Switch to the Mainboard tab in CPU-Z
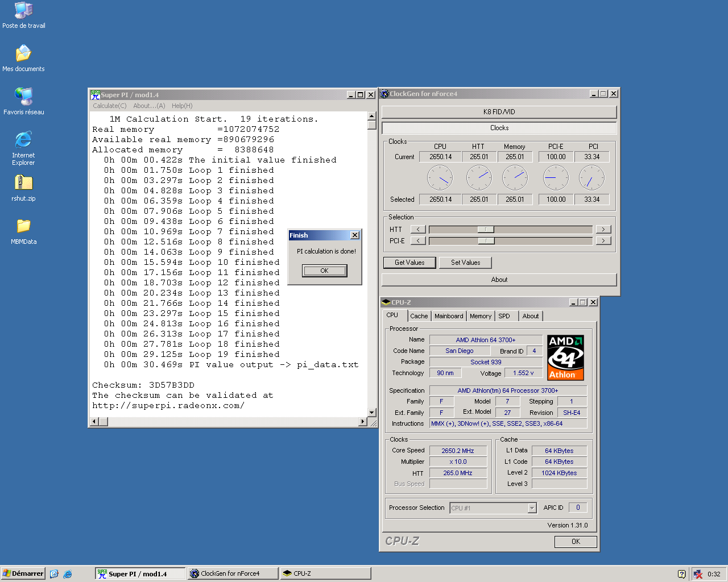728x582 pixels. click(448, 316)
